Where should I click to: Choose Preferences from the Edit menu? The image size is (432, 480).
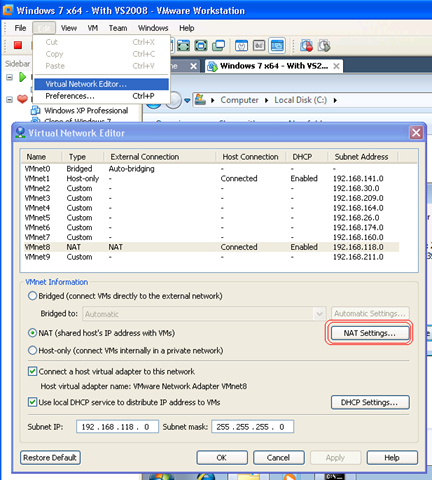tap(102, 96)
